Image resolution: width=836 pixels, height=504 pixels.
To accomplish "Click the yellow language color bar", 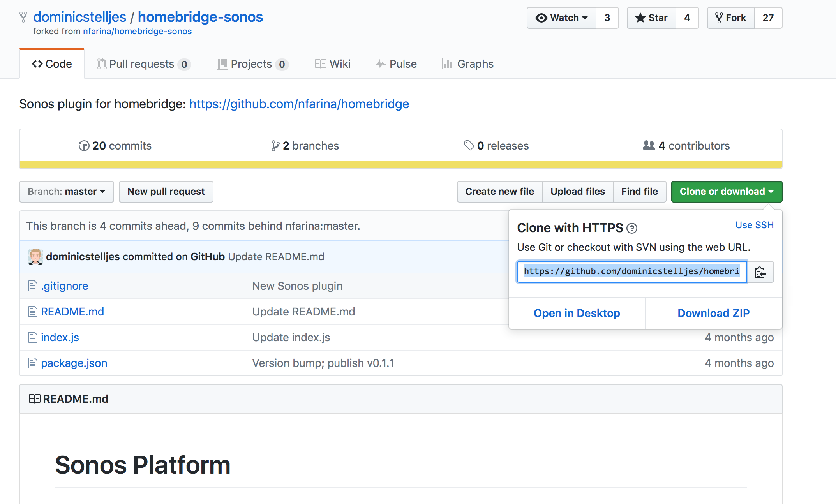I will [400, 165].
